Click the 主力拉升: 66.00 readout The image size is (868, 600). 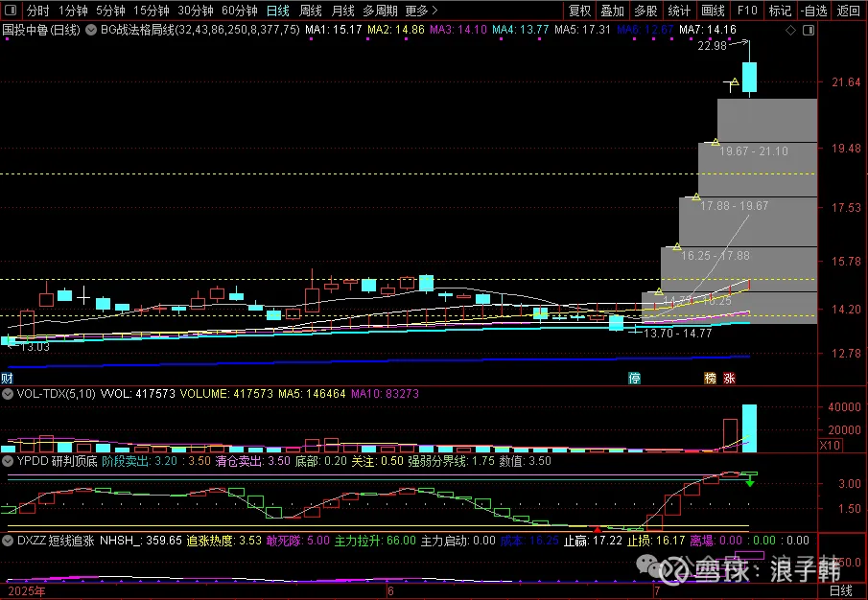[x=375, y=541]
